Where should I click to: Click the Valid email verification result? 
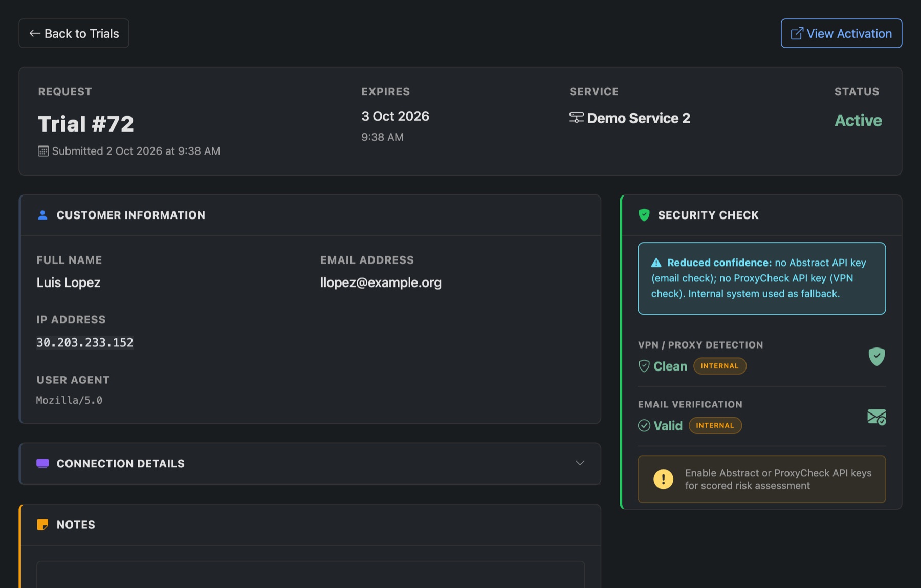point(668,426)
